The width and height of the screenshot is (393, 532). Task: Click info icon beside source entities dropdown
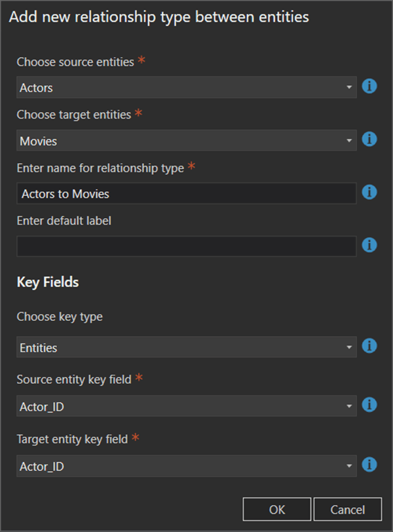tap(369, 86)
